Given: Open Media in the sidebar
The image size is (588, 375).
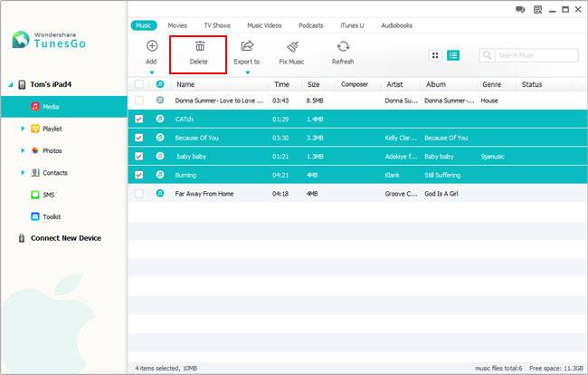Looking at the screenshot, I should click(64, 107).
